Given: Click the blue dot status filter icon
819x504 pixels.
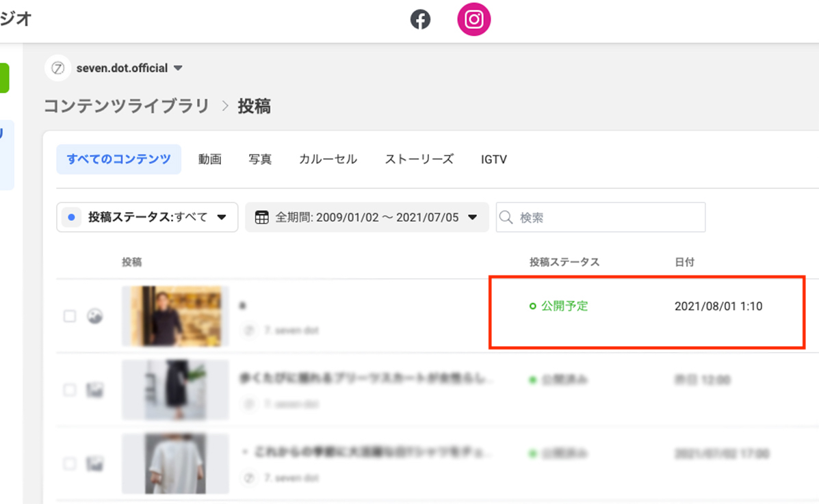Looking at the screenshot, I should pos(72,217).
